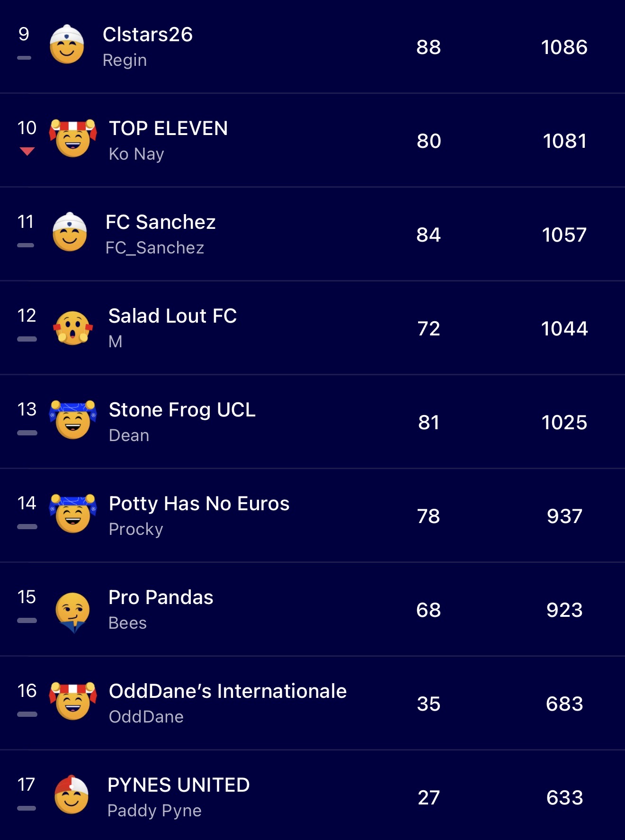Viewport: 625px width, 840px height.
Task: Click the Clstars26 team avatar emoji
Action: [x=67, y=45]
